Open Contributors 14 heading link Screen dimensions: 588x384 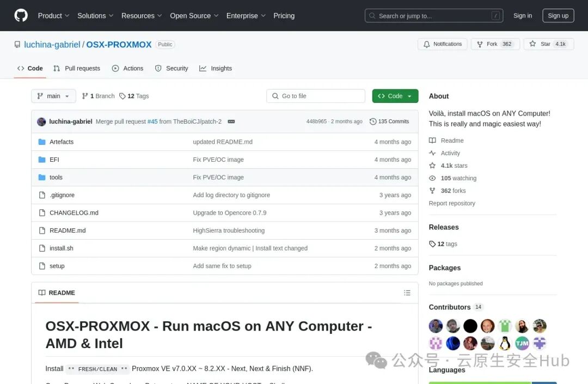pos(456,307)
